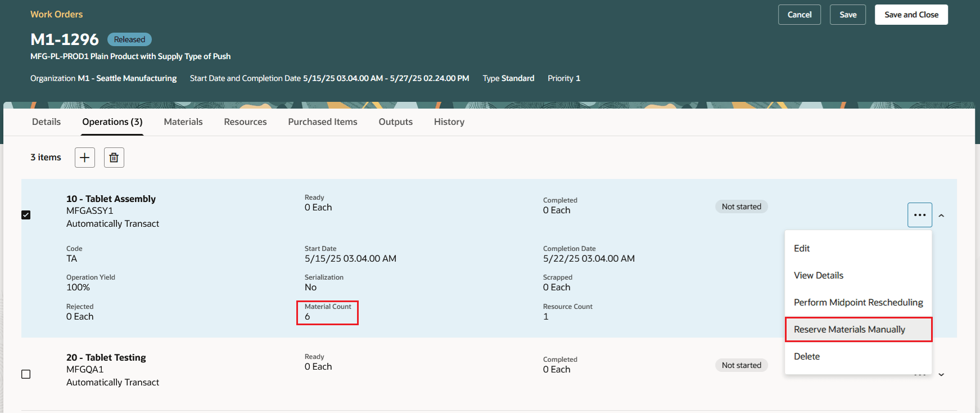Screen dimensions: 980x413
Task: Click the Serialization value No
Action: [310, 288]
